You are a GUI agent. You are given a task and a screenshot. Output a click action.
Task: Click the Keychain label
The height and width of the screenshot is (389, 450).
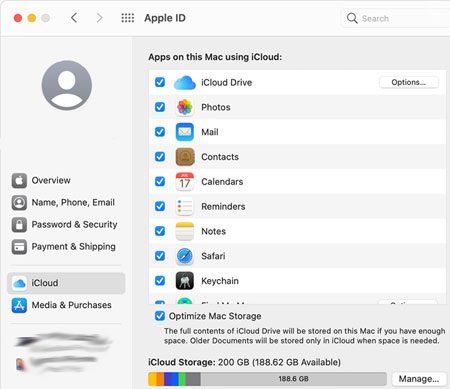click(220, 281)
